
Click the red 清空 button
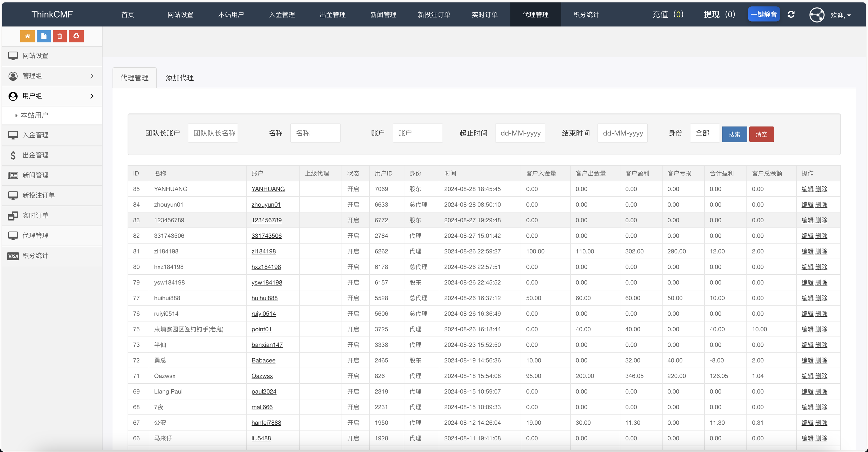[x=761, y=134]
